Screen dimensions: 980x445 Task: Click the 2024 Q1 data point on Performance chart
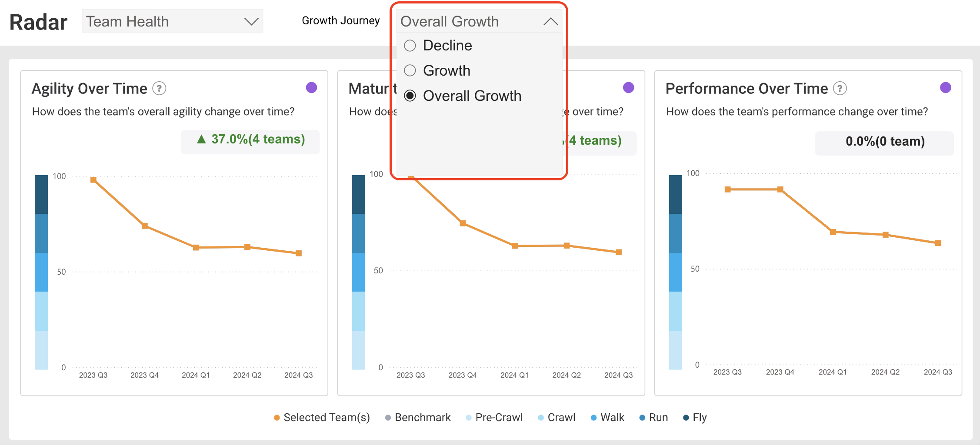833,232
